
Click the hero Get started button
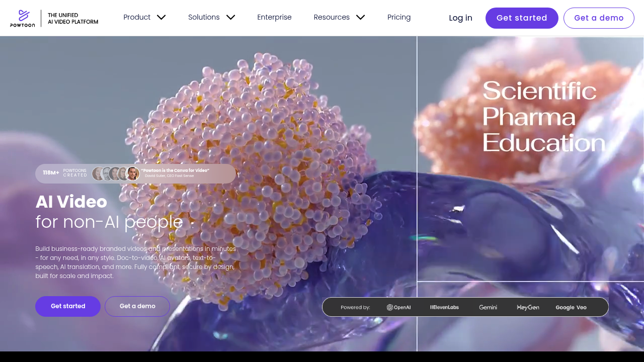(68, 306)
